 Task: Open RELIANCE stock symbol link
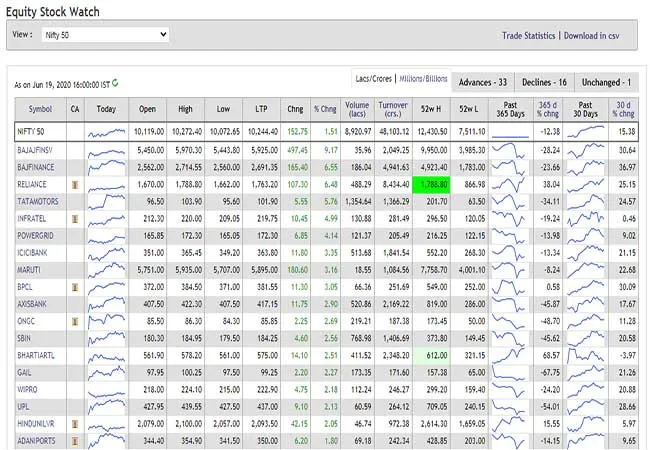(x=32, y=184)
